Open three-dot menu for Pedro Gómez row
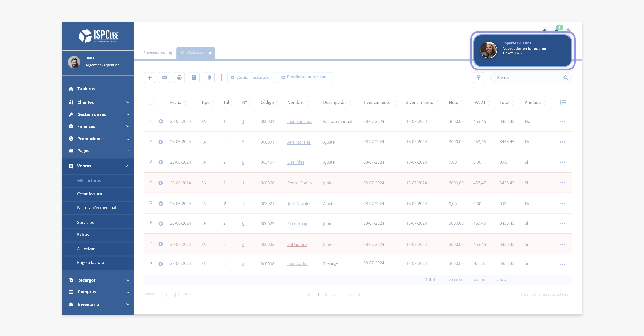 tap(562, 183)
